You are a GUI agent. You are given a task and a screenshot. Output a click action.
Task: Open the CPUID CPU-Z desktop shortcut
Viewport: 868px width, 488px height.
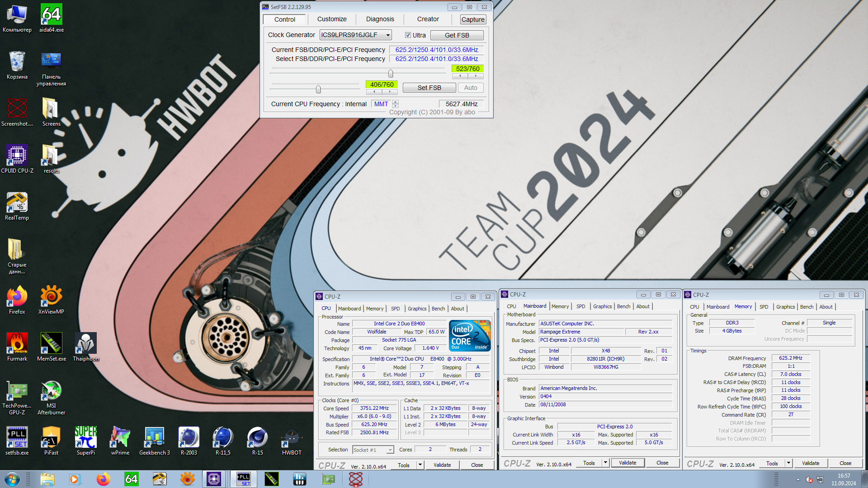pos(17,159)
